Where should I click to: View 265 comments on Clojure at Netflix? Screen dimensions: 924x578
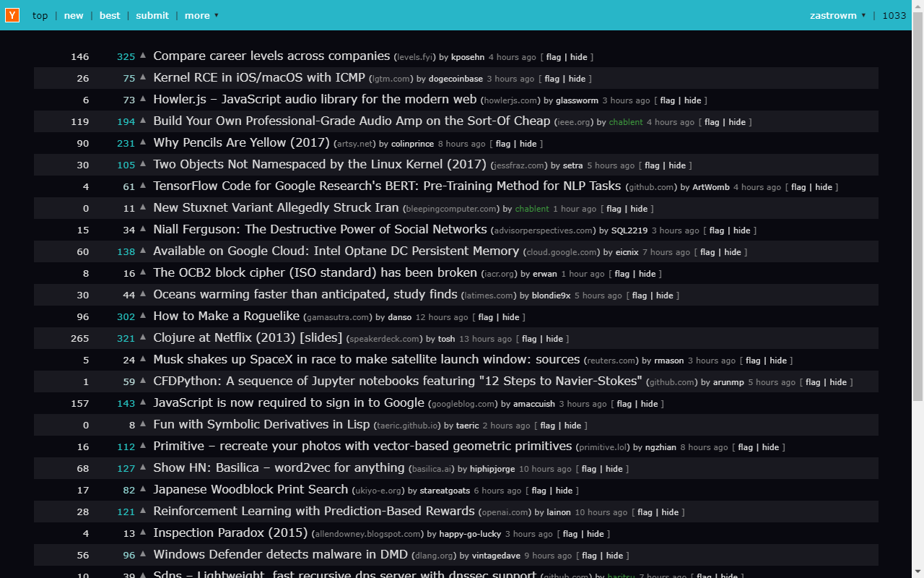[x=80, y=339]
